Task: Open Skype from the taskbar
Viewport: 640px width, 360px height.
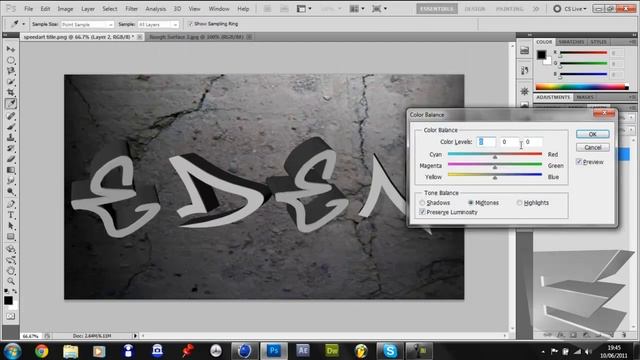Action: [390, 351]
